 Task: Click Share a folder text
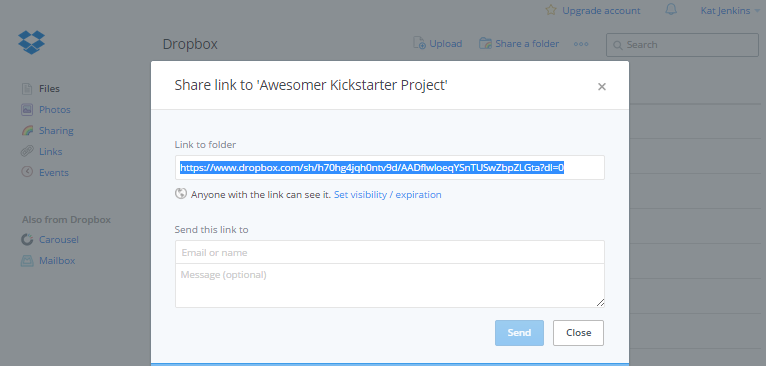coord(527,44)
